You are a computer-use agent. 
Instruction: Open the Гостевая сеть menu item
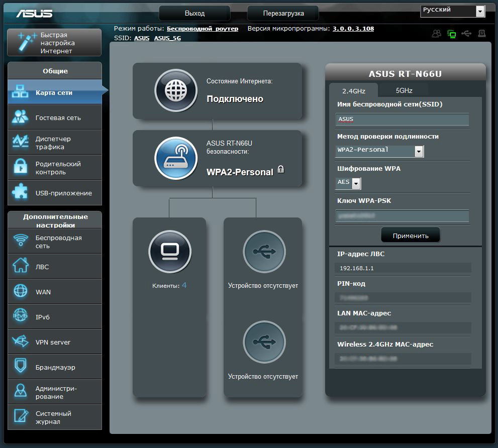click(x=55, y=117)
